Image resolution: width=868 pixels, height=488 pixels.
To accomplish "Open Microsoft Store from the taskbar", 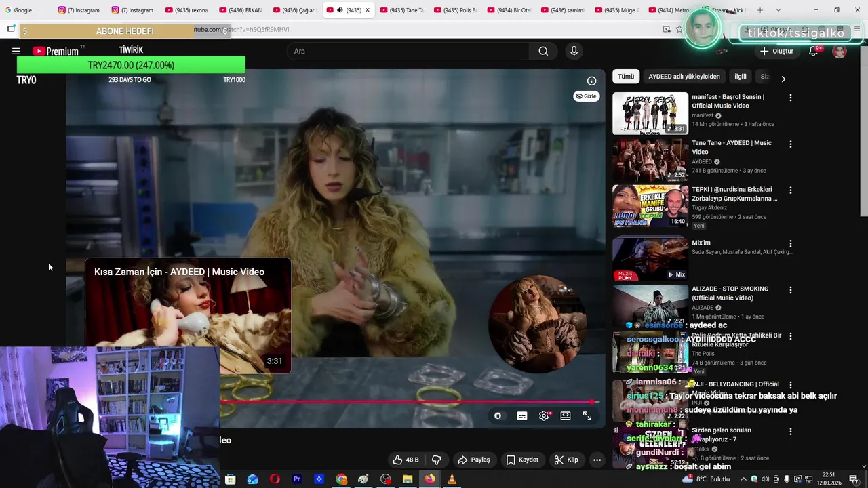I will [x=231, y=479].
